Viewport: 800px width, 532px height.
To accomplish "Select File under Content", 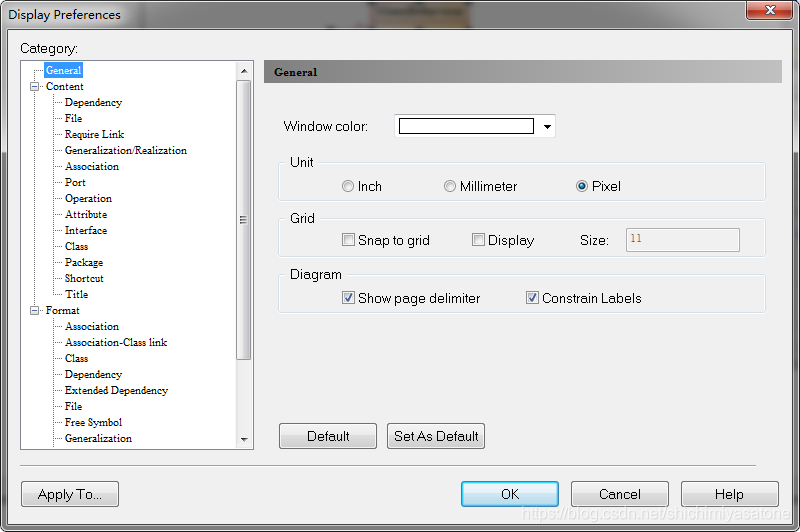I will (73, 118).
